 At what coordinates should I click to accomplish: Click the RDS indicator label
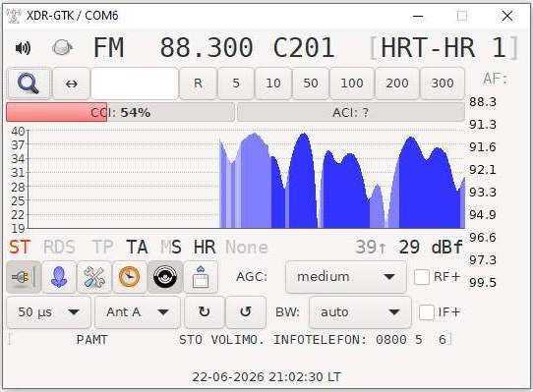tap(59, 247)
